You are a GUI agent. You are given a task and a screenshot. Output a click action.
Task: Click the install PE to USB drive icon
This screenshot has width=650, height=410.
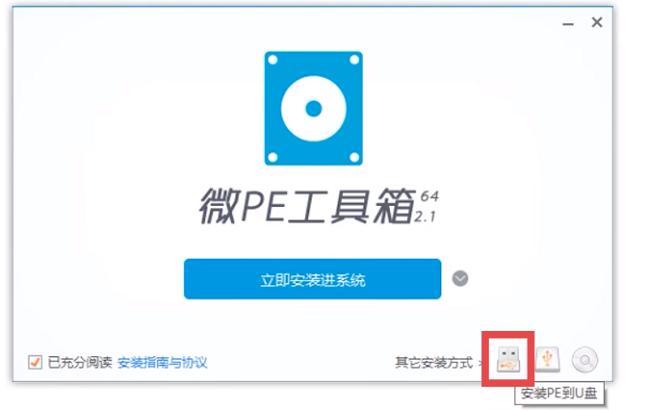508,359
